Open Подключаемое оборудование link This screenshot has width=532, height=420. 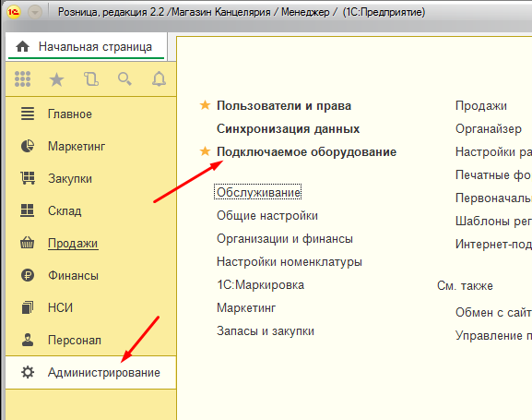pyautogui.click(x=306, y=152)
